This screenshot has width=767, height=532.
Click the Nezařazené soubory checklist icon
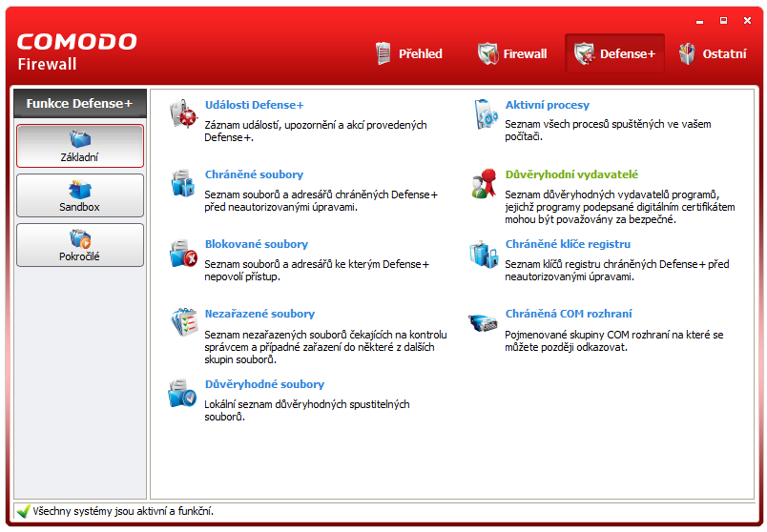tap(183, 322)
